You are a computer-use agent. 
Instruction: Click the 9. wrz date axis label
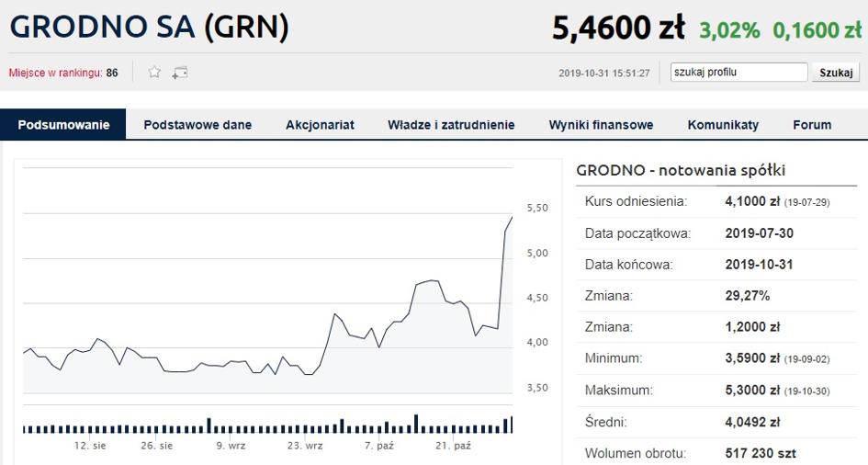[x=231, y=446]
